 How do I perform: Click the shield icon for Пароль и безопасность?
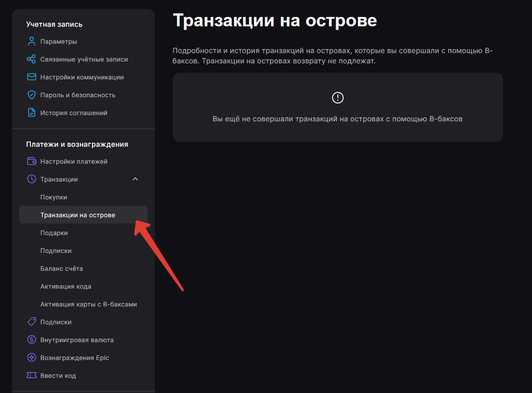pyautogui.click(x=31, y=95)
